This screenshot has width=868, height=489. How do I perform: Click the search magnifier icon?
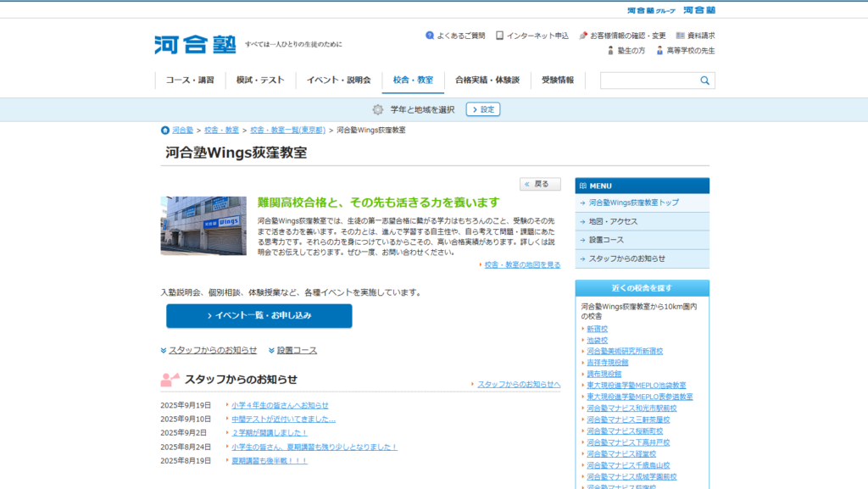tap(704, 81)
